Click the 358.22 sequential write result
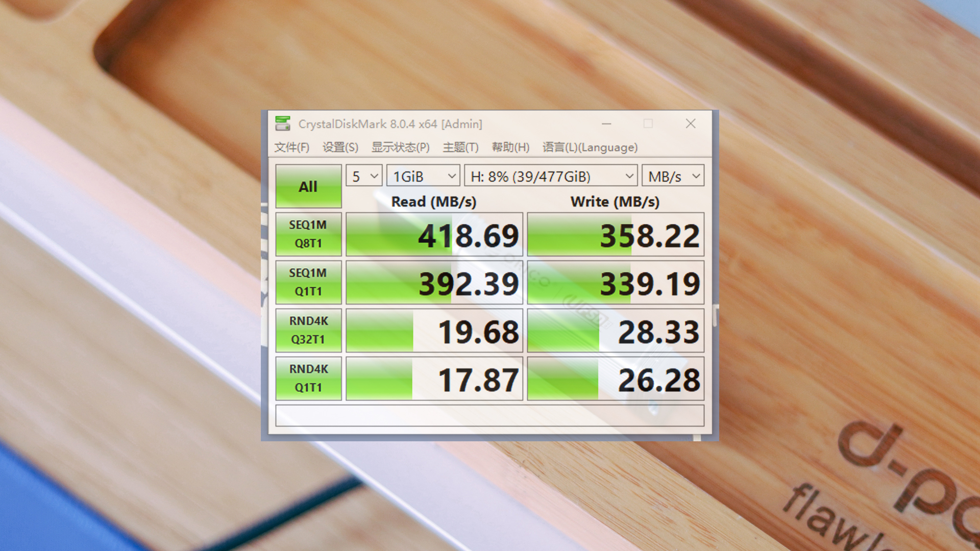980x551 pixels. (616, 235)
